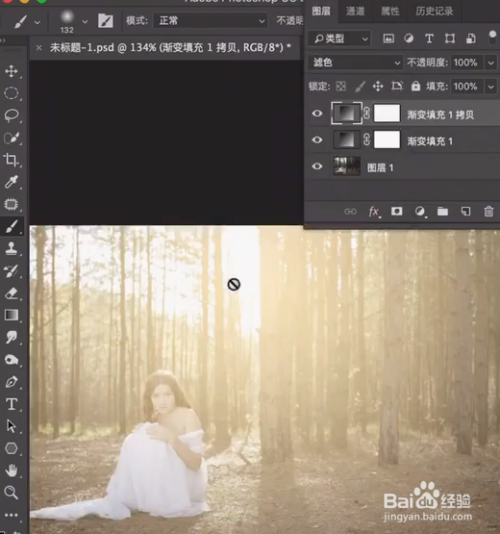Select the Brush tool in toolbar
500x534 pixels.
tap(12, 226)
